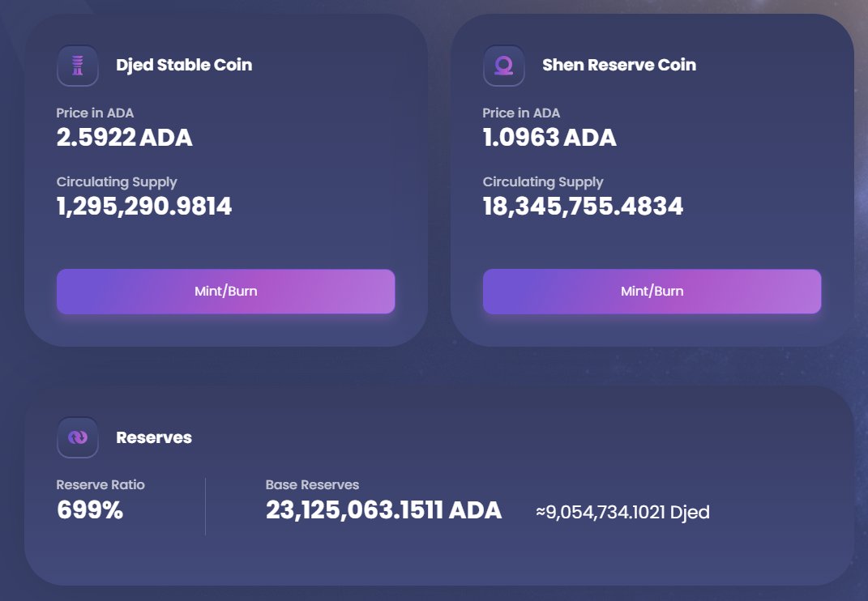The height and width of the screenshot is (601, 868).
Task: Open Mint/Burn for Shen Reserve Coin
Action: [652, 292]
